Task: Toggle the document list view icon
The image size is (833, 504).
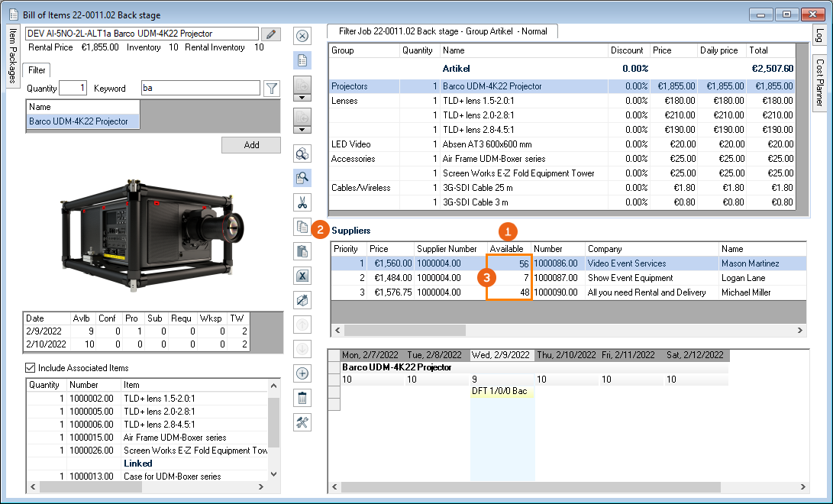Action: coord(302,60)
